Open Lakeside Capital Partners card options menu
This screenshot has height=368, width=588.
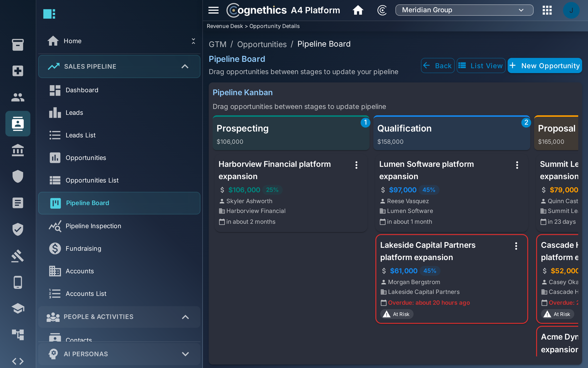pos(516,246)
